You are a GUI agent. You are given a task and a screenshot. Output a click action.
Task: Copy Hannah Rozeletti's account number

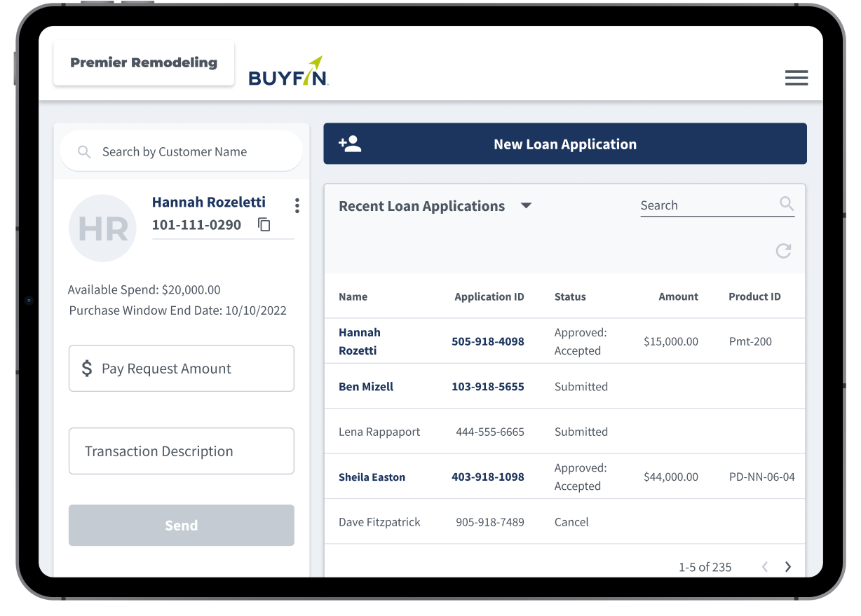click(x=264, y=225)
